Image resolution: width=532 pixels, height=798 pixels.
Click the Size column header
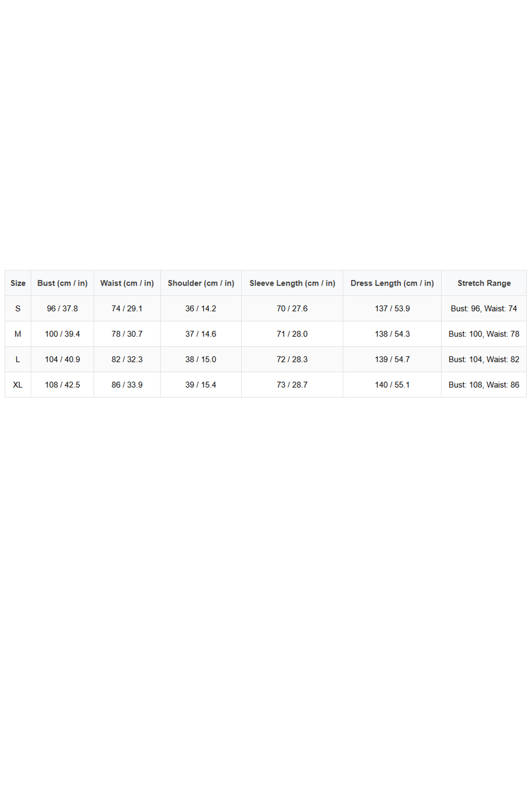point(18,283)
